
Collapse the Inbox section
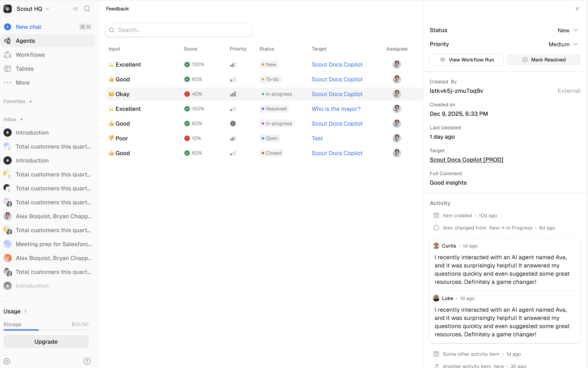coord(21,119)
